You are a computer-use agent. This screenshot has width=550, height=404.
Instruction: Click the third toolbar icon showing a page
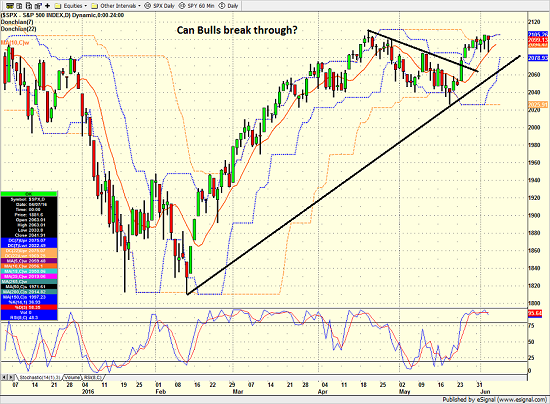click(29, 6)
